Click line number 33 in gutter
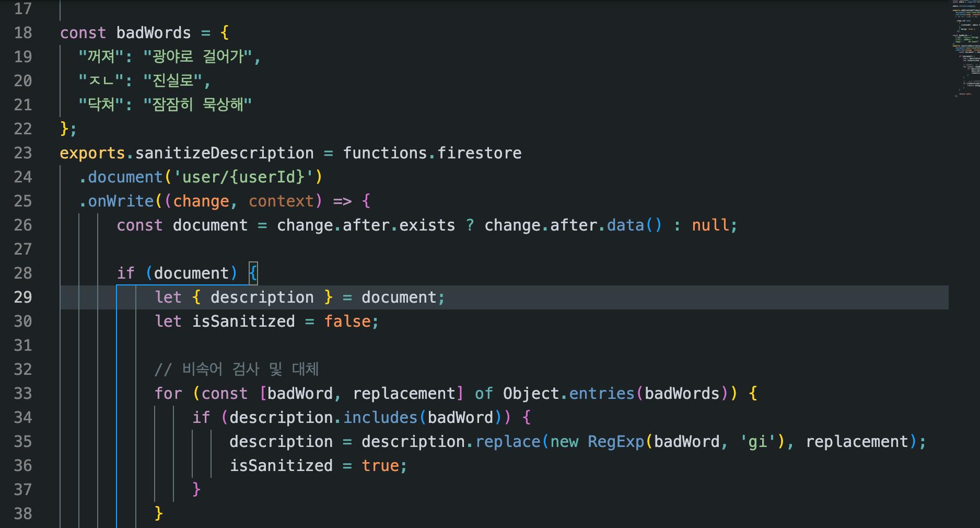980x528 pixels. coord(23,393)
